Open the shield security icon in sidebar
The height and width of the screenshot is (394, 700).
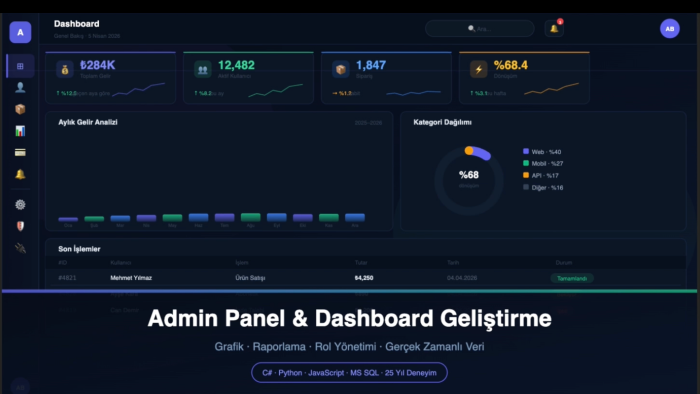[20, 226]
